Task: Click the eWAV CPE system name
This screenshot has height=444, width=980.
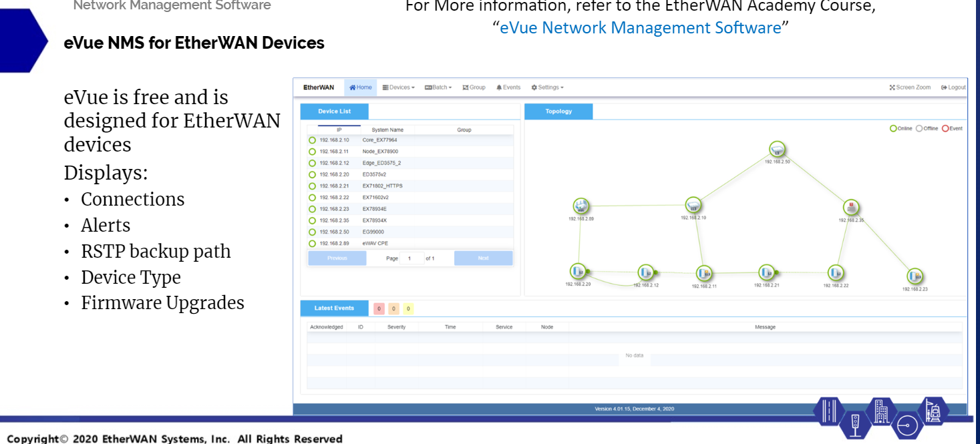Action: click(x=374, y=244)
